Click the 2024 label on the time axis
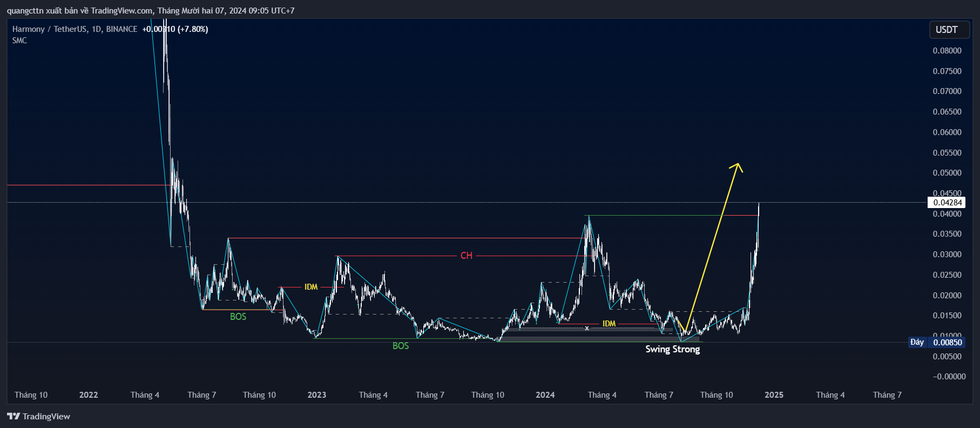Image resolution: width=980 pixels, height=428 pixels. point(545,395)
